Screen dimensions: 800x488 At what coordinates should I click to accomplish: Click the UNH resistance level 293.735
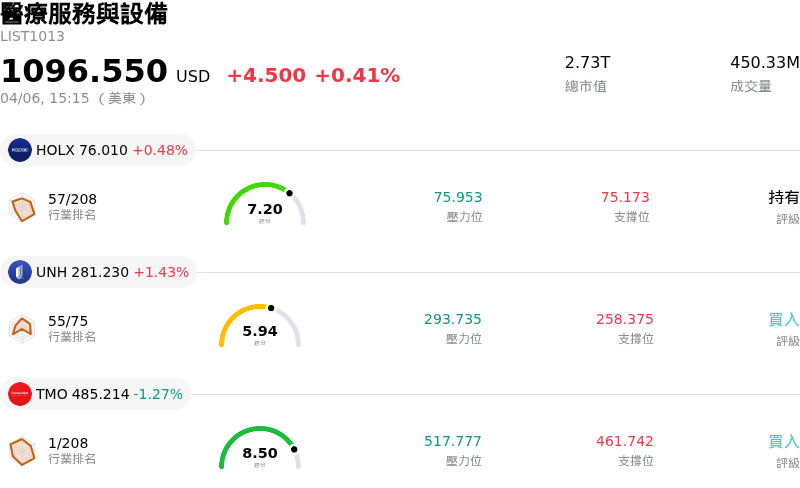(452, 320)
